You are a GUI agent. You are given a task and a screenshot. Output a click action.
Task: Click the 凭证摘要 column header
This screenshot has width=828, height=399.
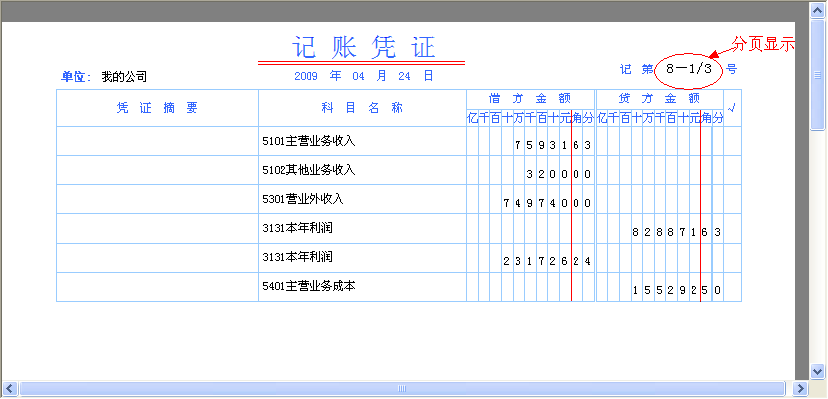coord(157,108)
